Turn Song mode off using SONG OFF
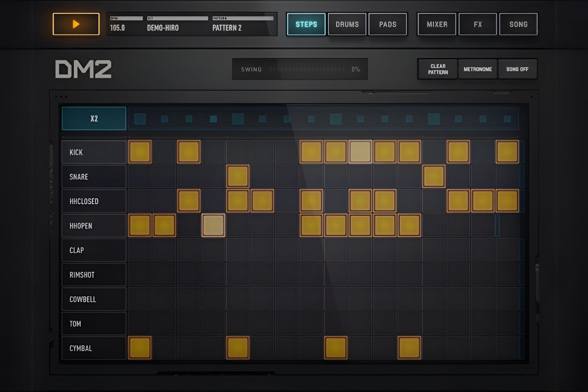Image resolution: width=588 pixels, height=392 pixels. click(x=518, y=69)
